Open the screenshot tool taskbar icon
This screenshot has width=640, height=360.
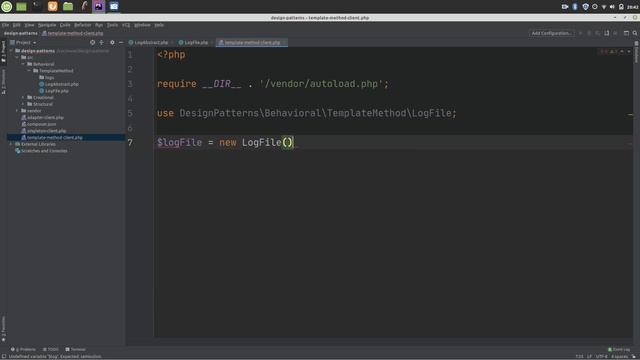[114, 6]
